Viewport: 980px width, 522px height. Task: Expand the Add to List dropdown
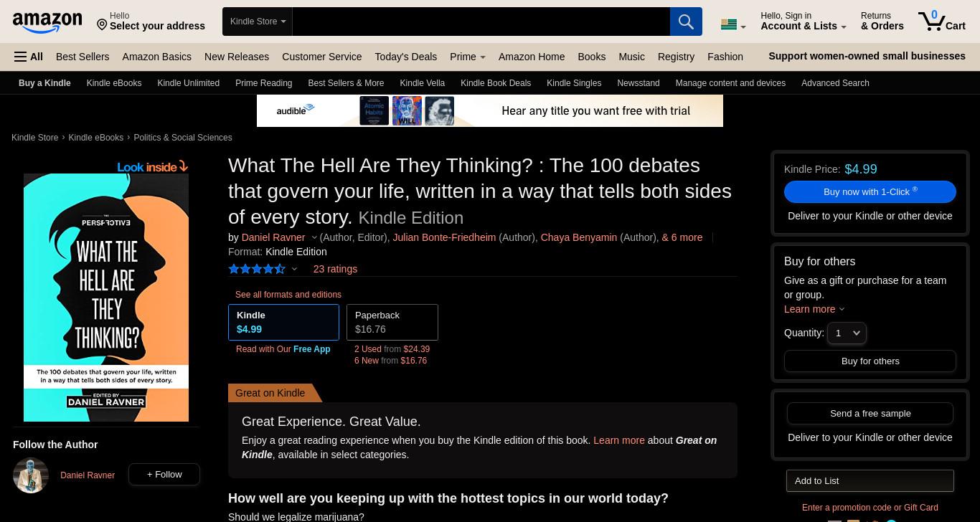tap(870, 480)
